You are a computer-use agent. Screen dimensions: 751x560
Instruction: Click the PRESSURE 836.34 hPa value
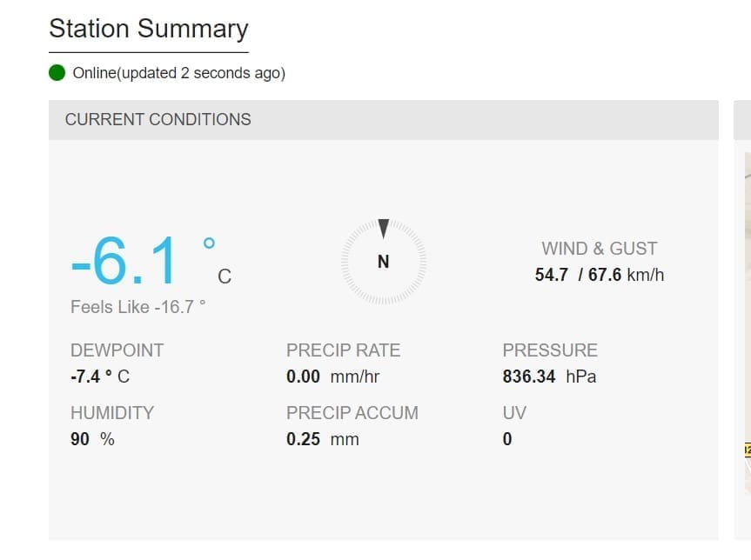[549, 377]
